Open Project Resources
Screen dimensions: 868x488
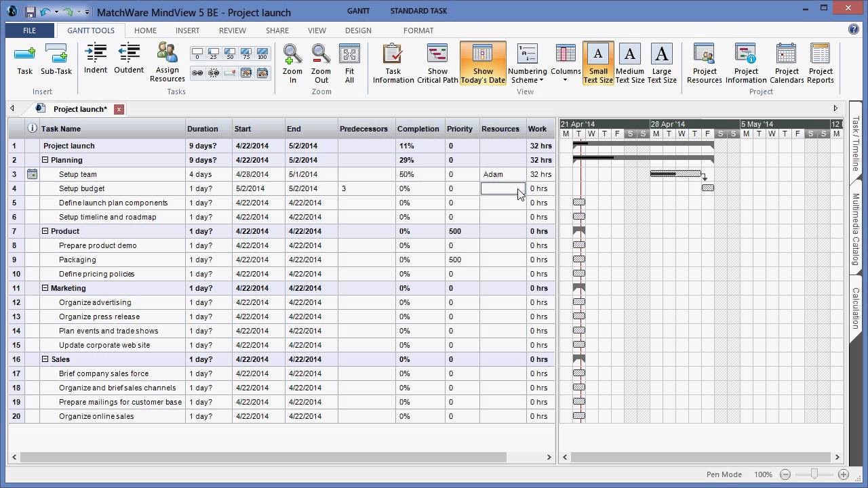[705, 64]
